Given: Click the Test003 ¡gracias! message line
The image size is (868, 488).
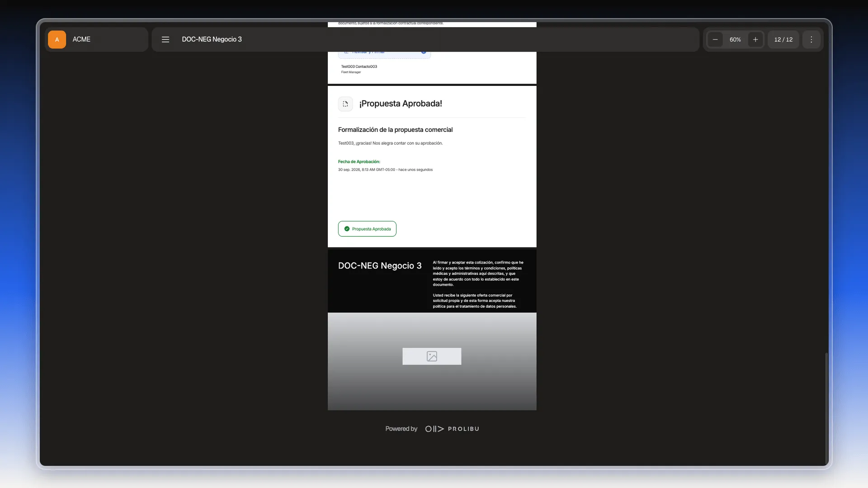Looking at the screenshot, I should (390, 143).
